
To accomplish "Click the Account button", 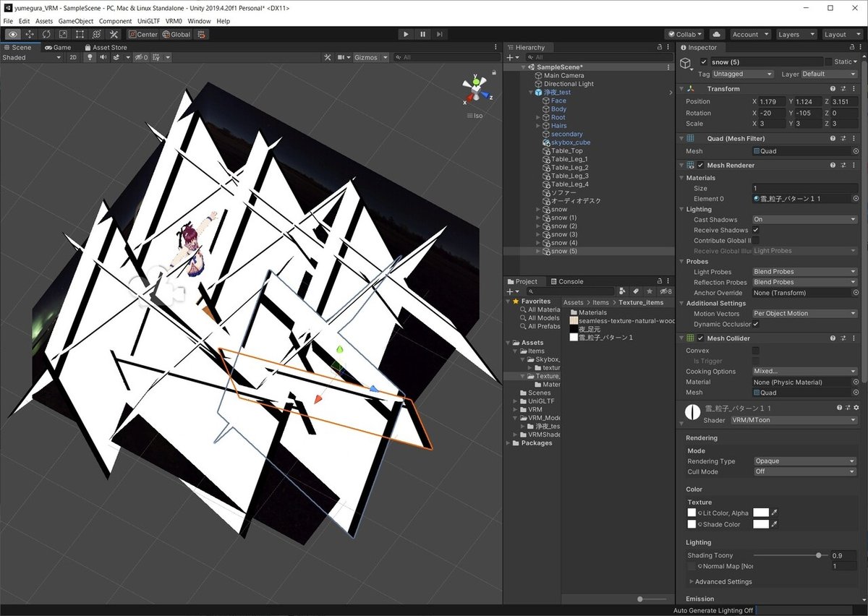I will (x=749, y=34).
